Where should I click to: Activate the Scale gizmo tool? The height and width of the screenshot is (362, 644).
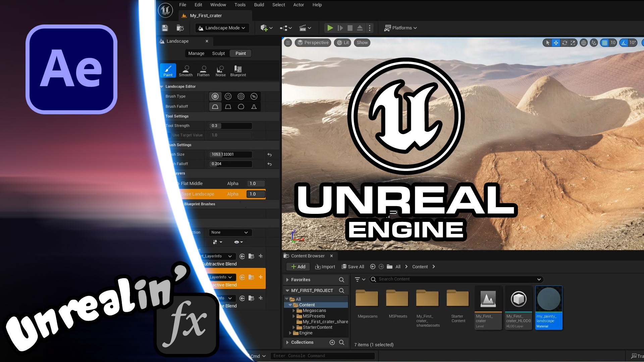(x=573, y=43)
